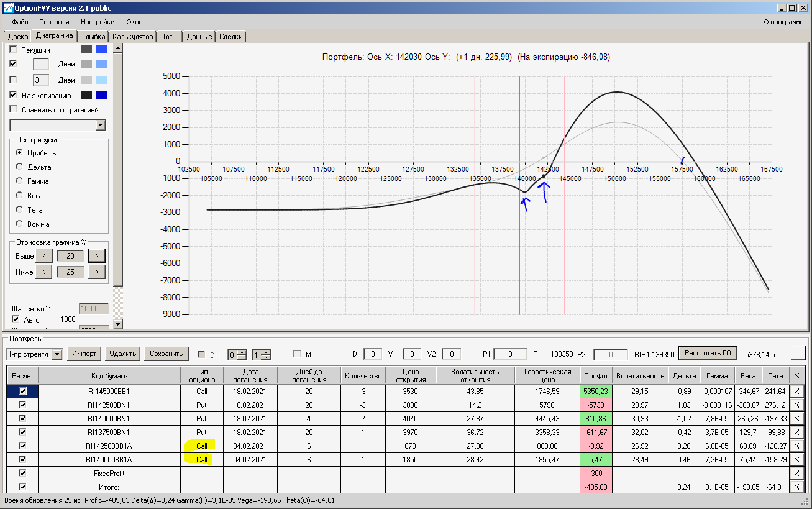
Task: Open the Торговля menu
Action: (x=55, y=22)
